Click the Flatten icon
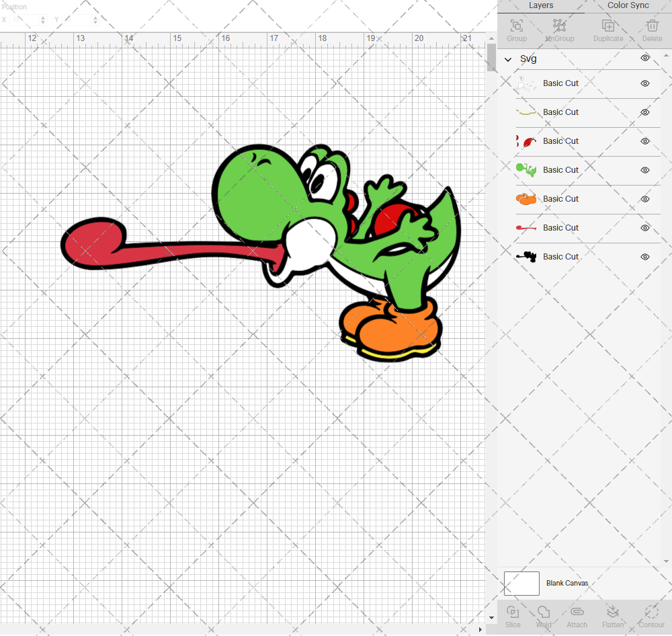This screenshot has width=672, height=636. (612, 612)
